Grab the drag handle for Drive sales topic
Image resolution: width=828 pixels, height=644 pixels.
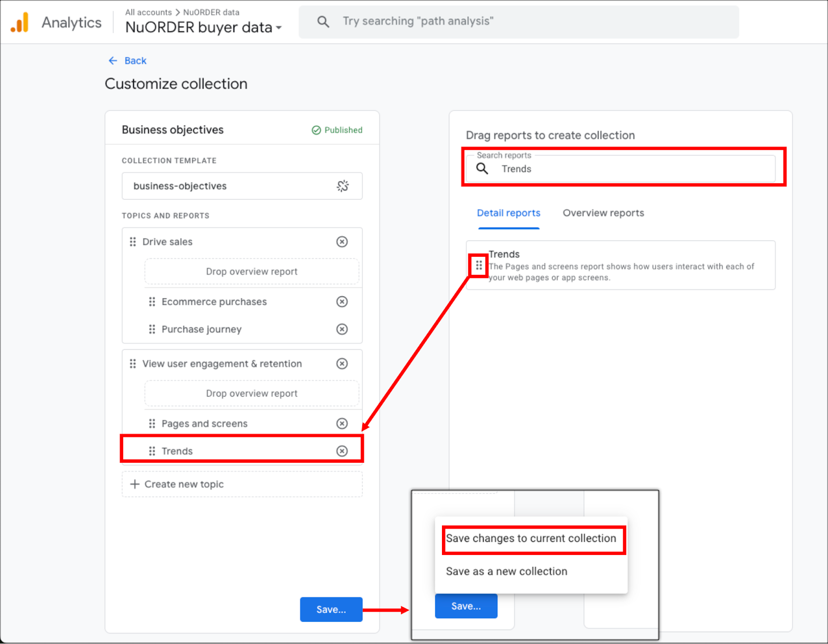point(133,242)
